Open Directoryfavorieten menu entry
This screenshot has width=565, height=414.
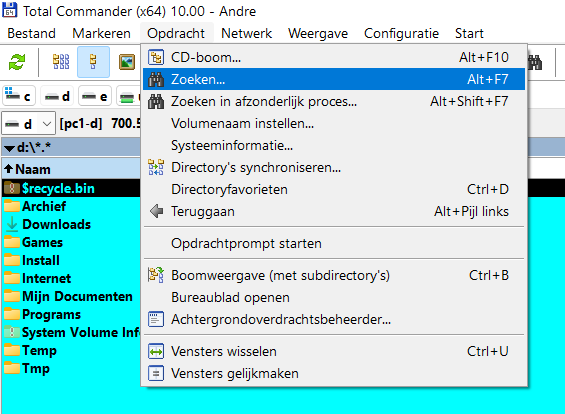point(334,190)
